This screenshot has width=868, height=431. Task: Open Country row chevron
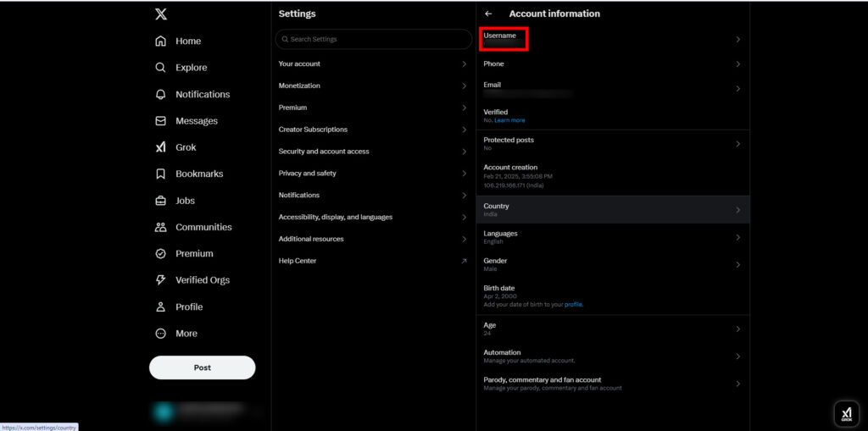738,210
